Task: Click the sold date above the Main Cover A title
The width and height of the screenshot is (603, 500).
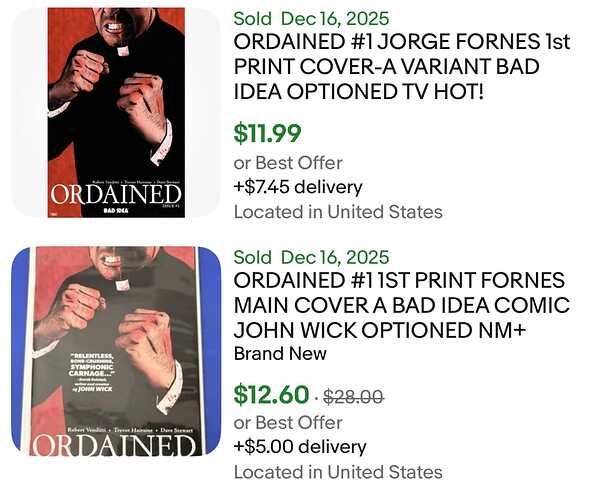Action: pos(339,257)
